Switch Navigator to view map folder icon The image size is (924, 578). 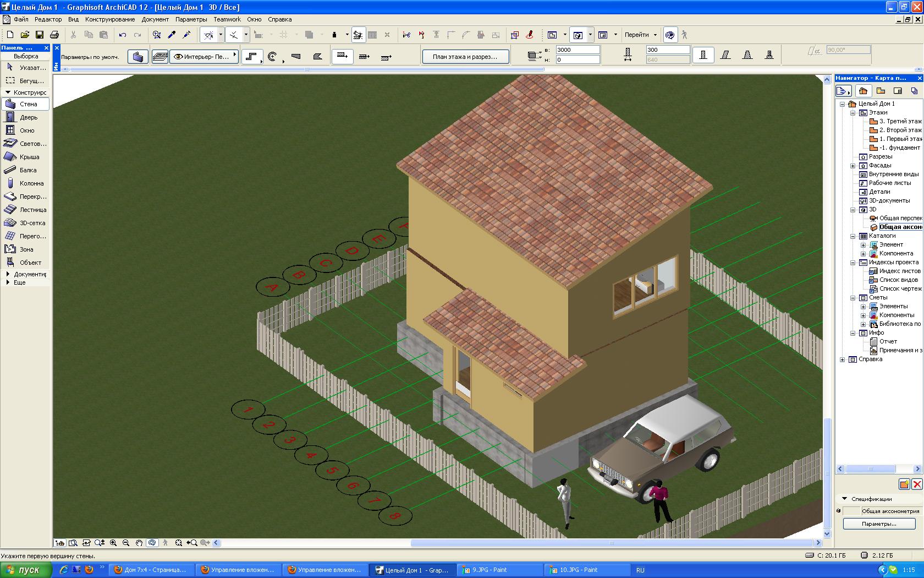881,91
